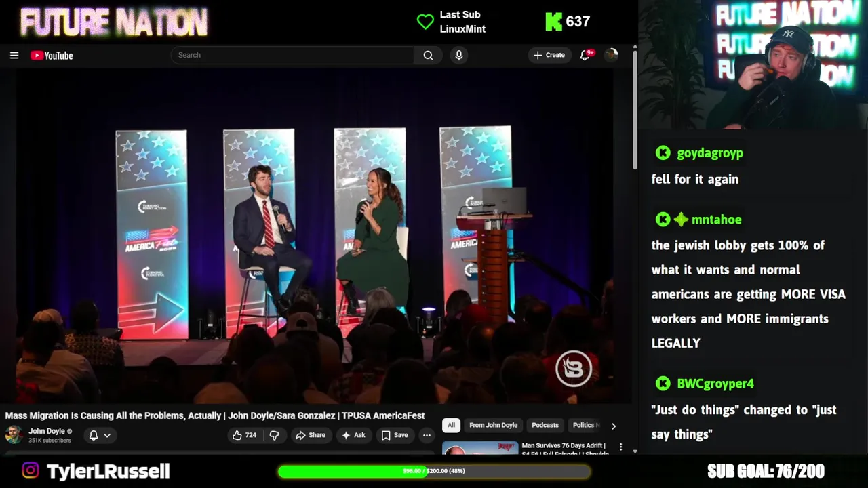This screenshot has height=488, width=868.
Task: Click the magnifier search button
Action: click(428, 55)
